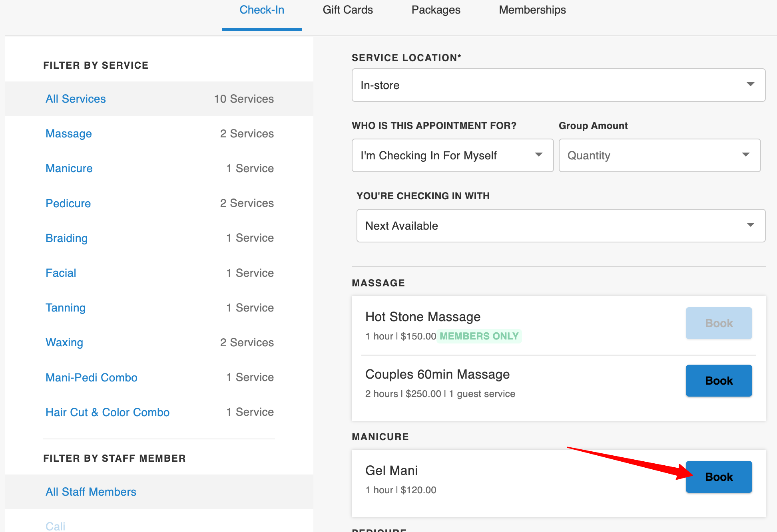Screen dimensions: 777x532
Task: Open the Group Amount Quantity dropdown
Action: 659,155
